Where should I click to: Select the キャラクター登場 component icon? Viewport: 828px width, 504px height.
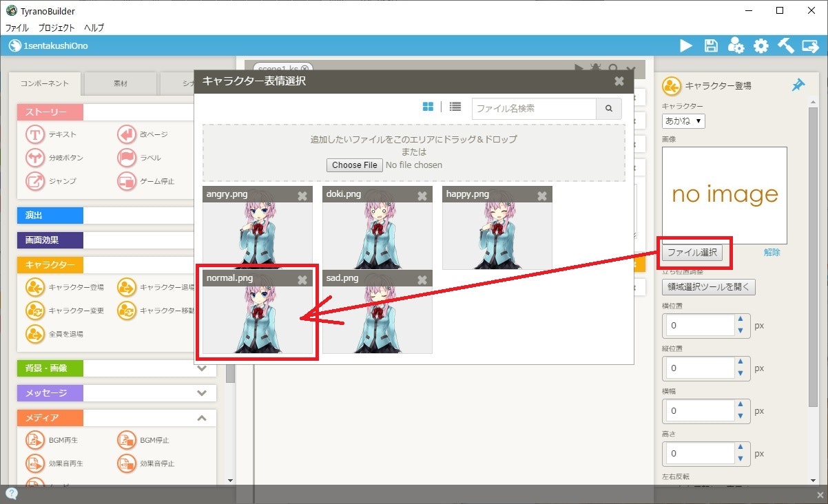(x=35, y=287)
